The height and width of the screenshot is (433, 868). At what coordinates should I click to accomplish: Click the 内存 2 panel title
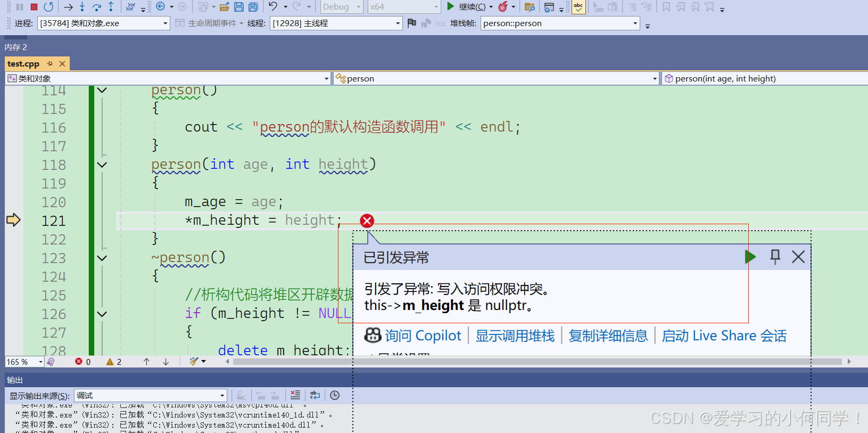(x=16, y=47)
